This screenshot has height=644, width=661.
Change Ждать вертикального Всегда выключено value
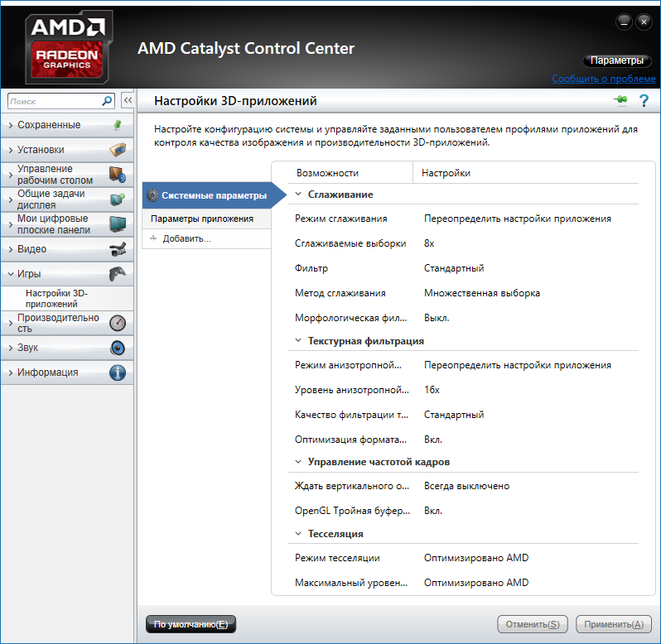click(466, 486)
